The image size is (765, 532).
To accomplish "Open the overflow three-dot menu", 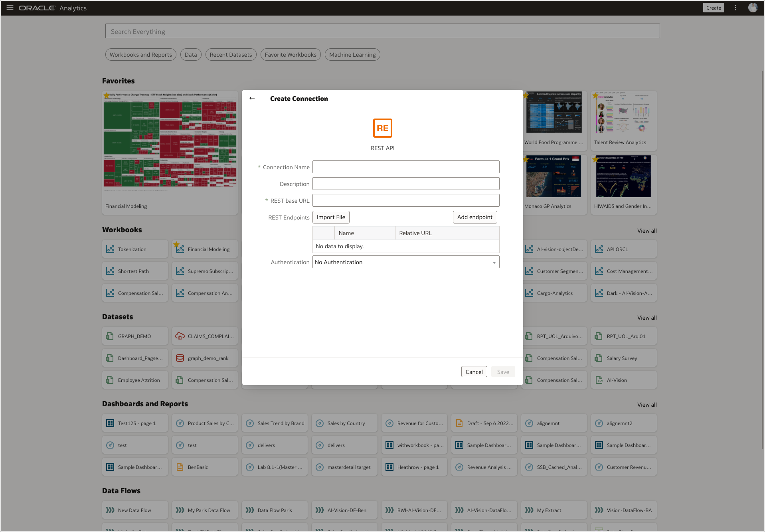I will 735,8.
